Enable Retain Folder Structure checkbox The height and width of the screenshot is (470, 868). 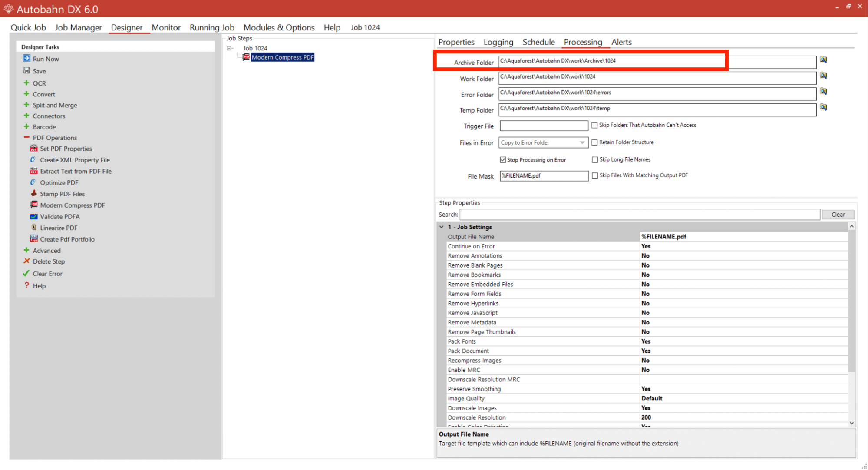pyautogui.click(x=594, y=142)
